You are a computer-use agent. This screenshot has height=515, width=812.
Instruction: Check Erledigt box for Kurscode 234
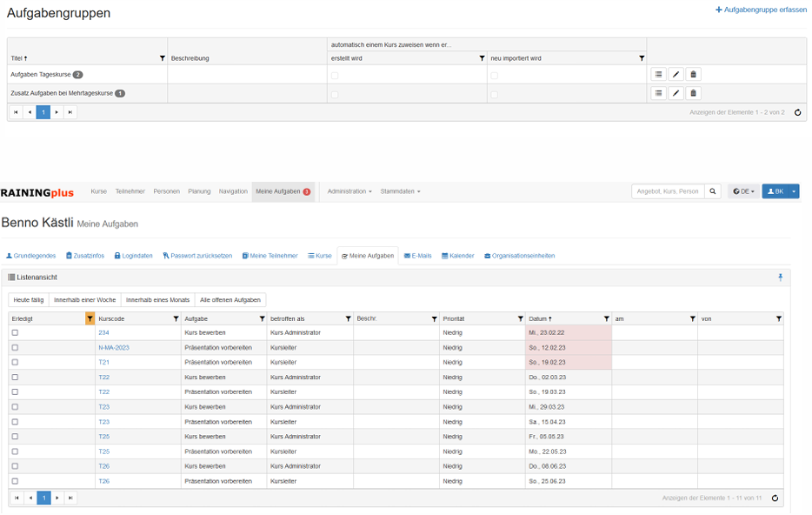(15, 333)
